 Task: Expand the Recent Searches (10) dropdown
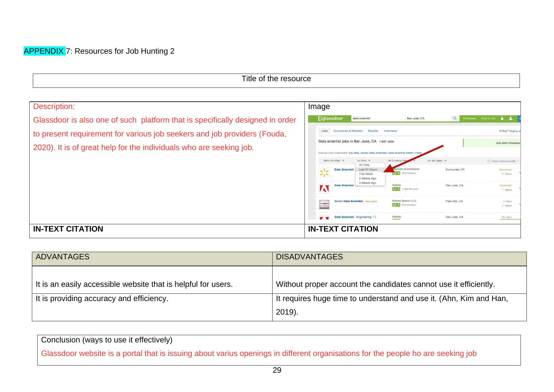point(503,161)
